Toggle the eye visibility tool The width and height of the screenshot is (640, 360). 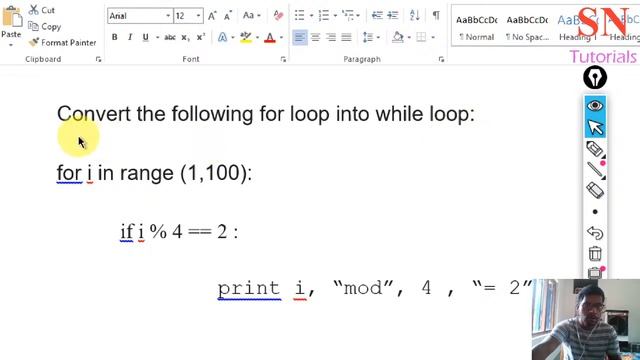click(595, 106)
